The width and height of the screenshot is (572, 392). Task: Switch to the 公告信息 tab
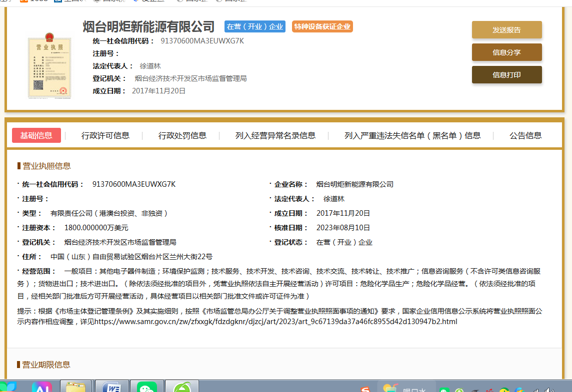click(x=525, y=135)
